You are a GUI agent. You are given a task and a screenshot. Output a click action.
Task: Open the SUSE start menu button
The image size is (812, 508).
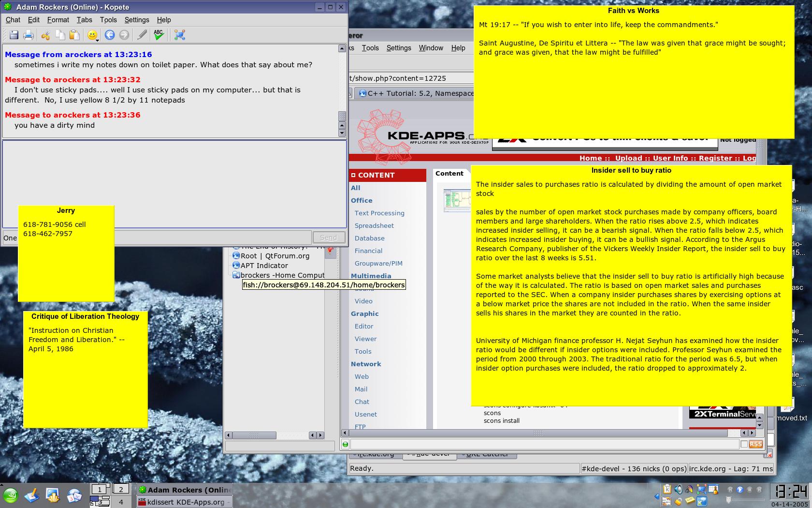pos(10,495)
